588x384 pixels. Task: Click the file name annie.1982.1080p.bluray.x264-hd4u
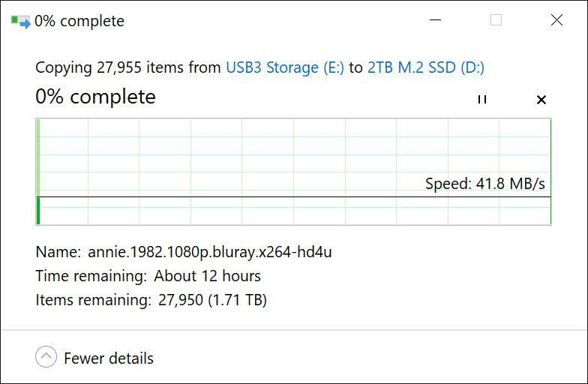point(210,252)
